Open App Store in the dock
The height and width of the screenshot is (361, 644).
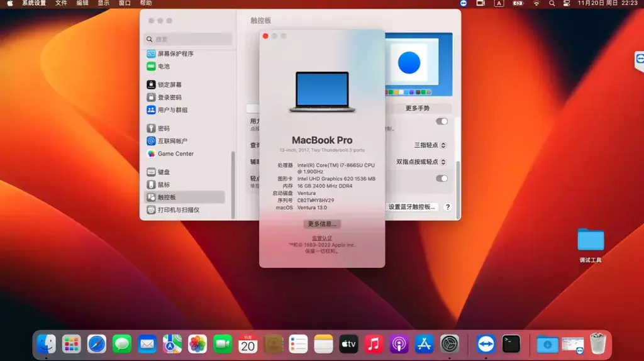tap(425, 344)
